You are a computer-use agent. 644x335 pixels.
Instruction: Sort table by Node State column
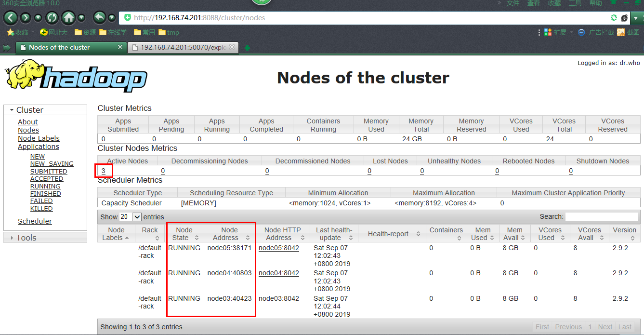click(184, 234)
